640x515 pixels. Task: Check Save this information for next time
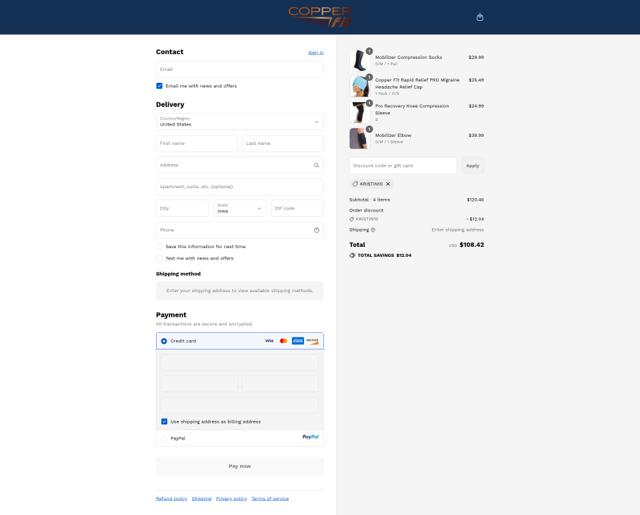[x=159, y=246]
